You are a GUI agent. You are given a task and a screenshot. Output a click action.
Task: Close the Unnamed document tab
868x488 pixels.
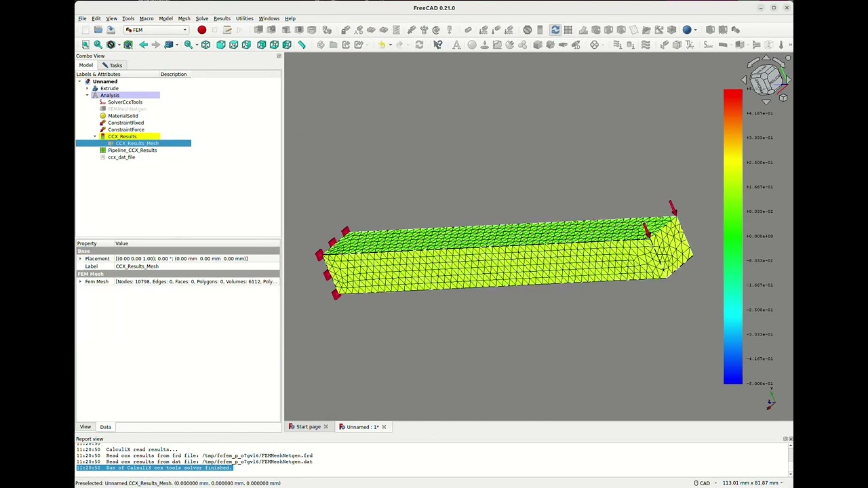pos(384,427)
